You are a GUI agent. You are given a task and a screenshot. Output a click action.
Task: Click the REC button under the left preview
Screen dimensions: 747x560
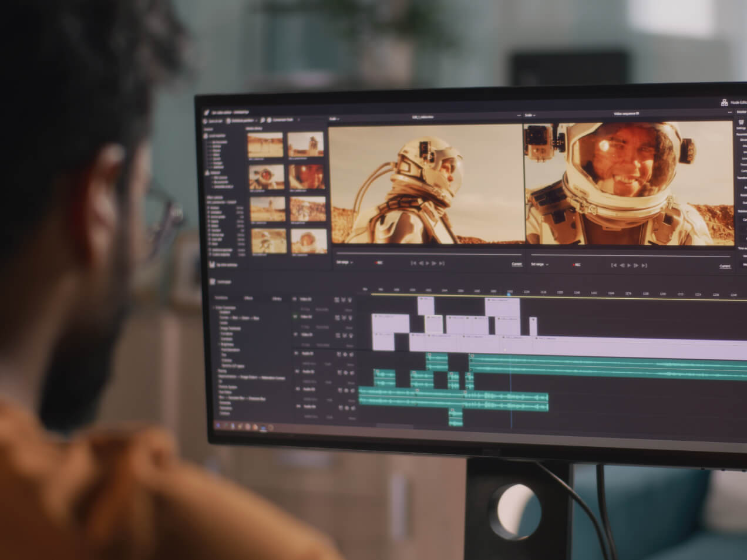(379, 263)
